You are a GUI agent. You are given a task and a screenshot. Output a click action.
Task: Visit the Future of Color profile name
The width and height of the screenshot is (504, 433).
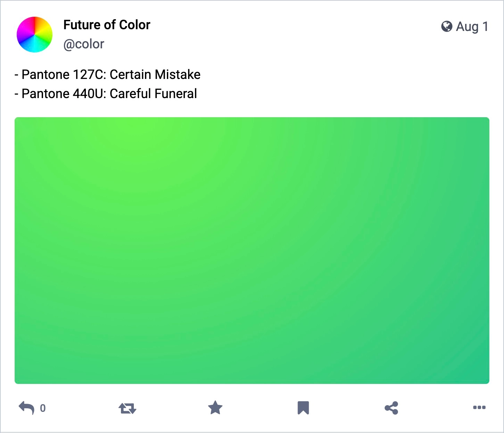click(107, 25)
